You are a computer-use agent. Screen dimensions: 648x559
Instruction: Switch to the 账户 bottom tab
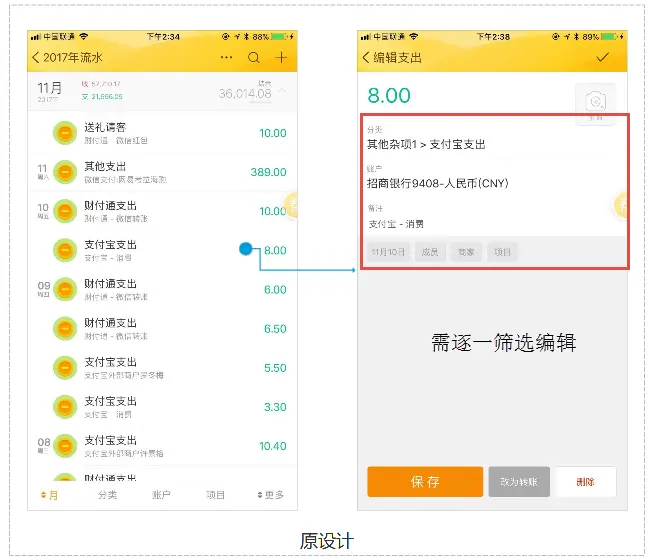coord(161,495)
